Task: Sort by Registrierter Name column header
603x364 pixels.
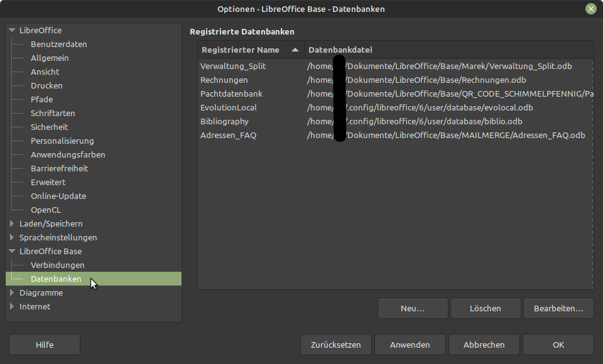Action: [251, 50]
